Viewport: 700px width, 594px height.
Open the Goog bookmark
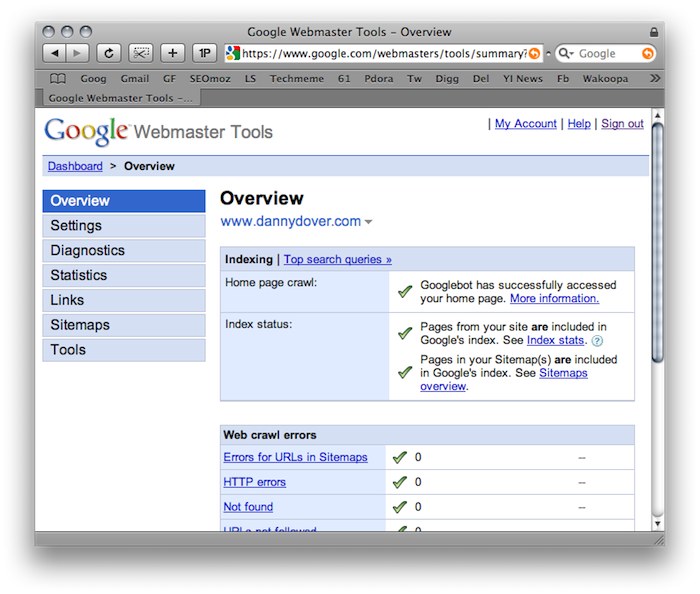point(93,79)
